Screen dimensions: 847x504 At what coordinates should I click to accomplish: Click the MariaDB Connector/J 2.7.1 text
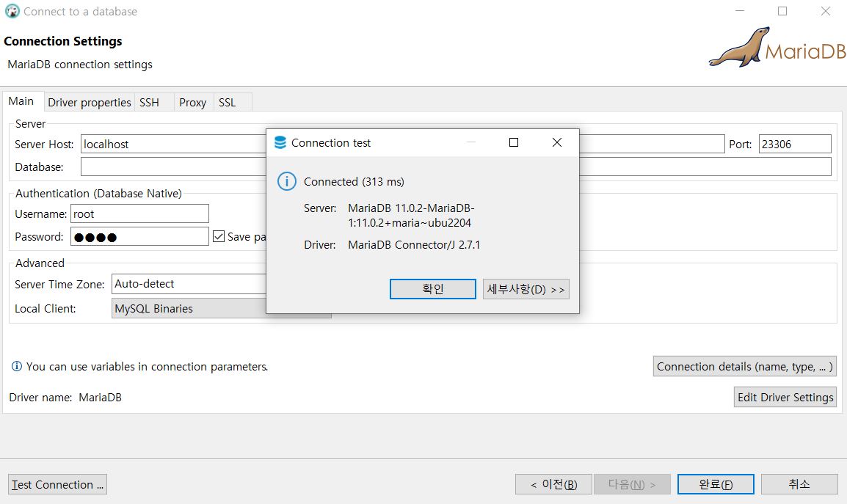pos(414,245)
